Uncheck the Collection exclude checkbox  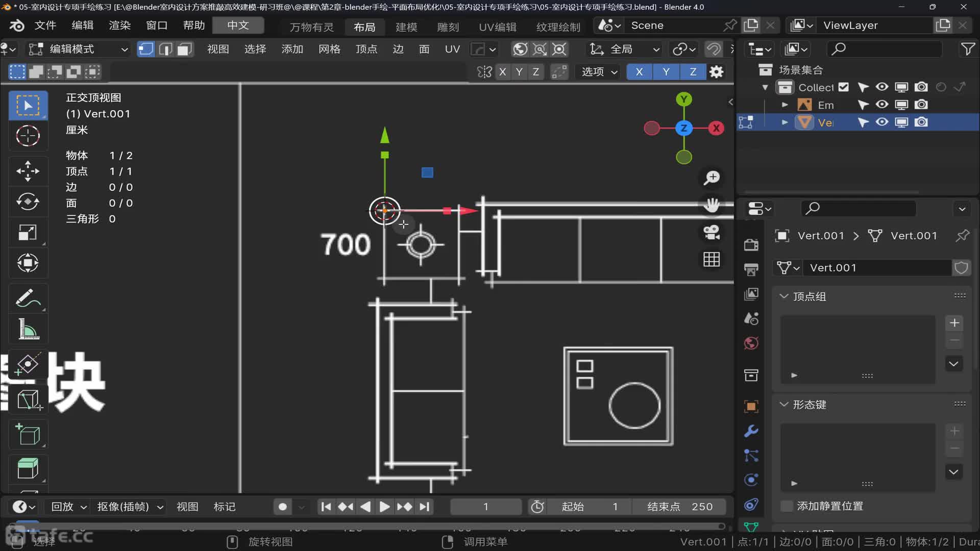844,87
